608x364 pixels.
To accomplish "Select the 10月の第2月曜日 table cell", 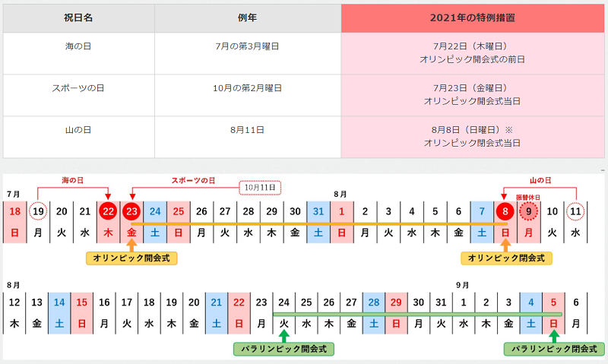I will [248, 89].
